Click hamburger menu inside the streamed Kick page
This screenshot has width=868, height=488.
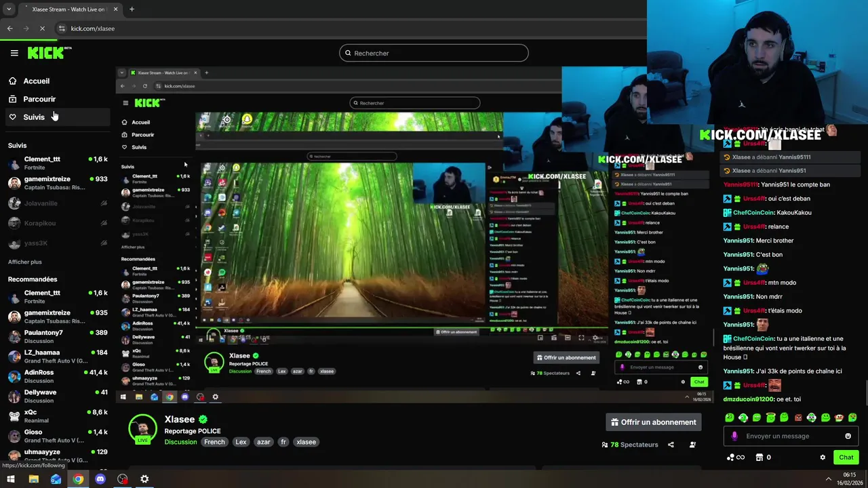(125, 103)
